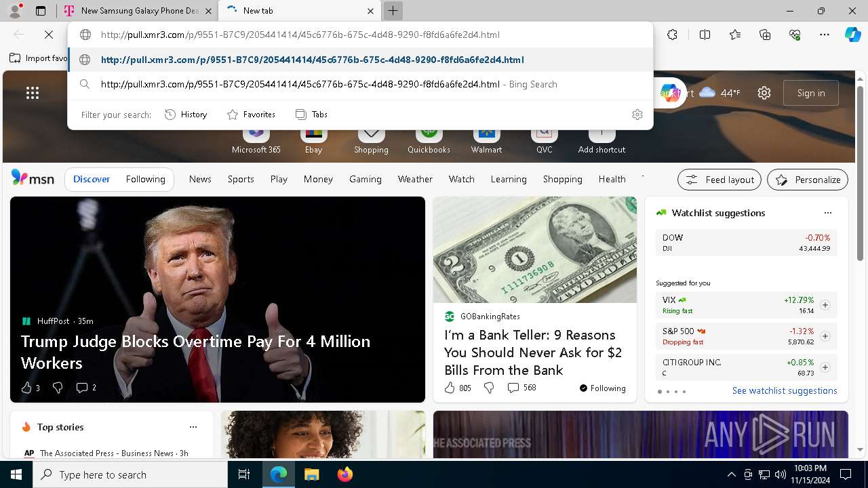Open the Favorites star toolbar icon

[x=735, y=35]
